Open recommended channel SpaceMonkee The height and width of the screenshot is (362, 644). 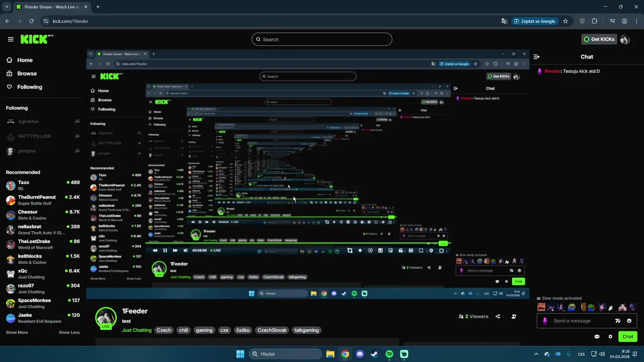click(x=43, y=303)
